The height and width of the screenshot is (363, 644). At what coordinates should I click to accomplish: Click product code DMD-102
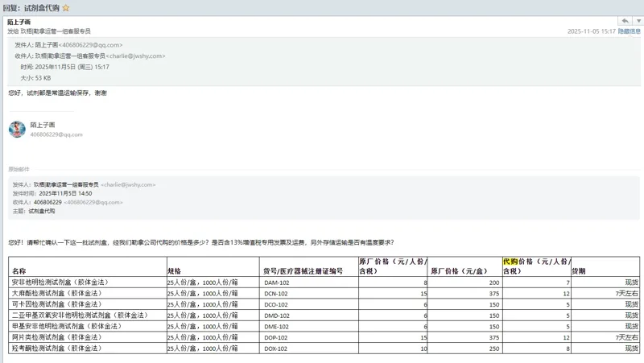click(276, 316)
